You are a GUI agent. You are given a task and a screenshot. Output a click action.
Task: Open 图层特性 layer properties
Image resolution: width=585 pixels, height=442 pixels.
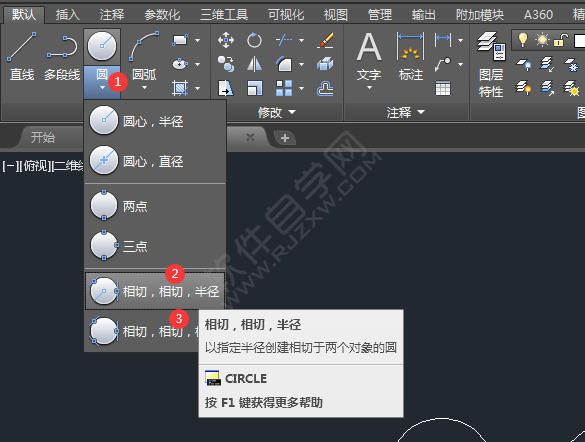(x=491, y=65)
